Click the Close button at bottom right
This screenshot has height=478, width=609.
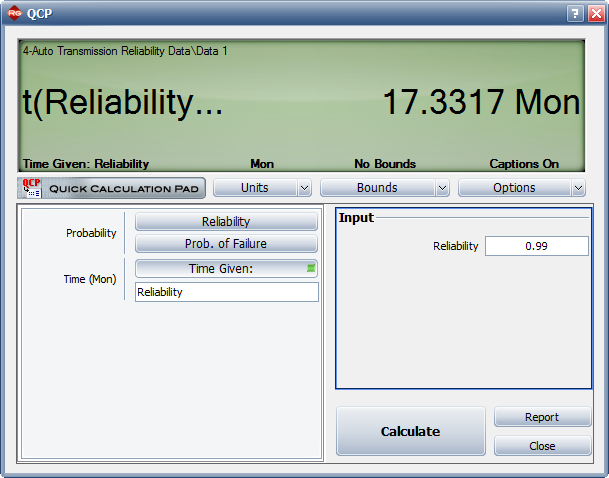tap(542, 446)
